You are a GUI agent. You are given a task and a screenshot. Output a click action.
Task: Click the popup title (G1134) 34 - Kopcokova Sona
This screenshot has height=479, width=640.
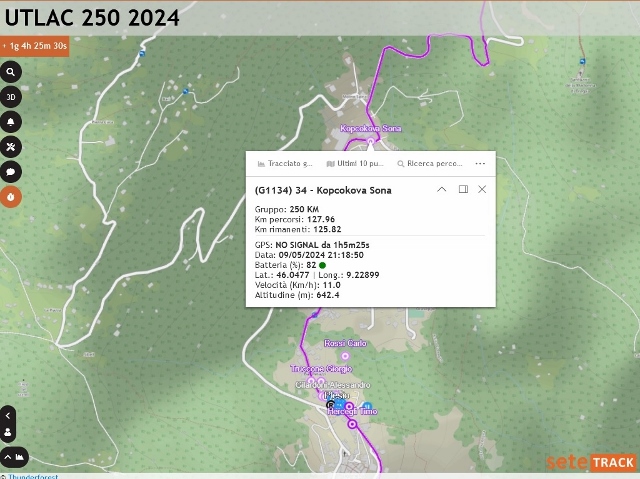click(x=323, y=191)
